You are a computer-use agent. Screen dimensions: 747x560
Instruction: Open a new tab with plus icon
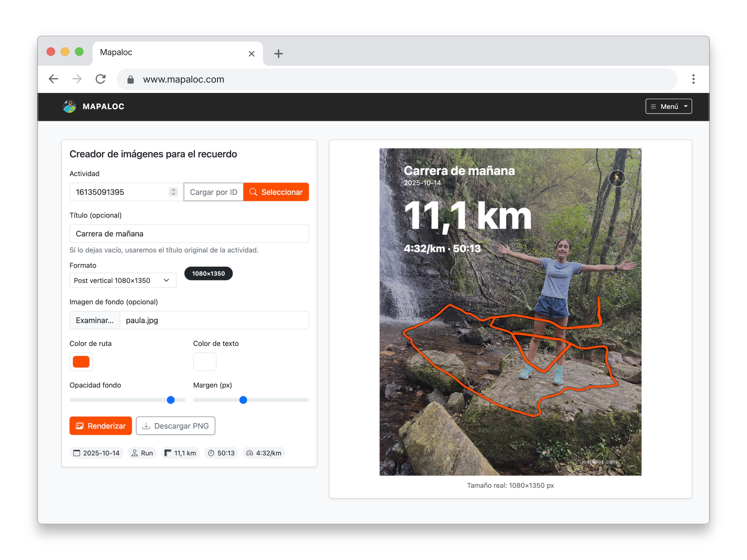tap(278, 54)
